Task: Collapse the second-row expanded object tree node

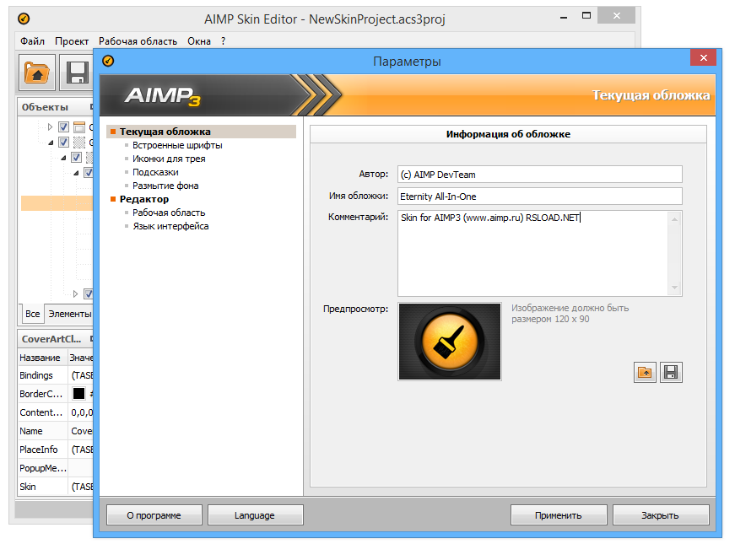Action: tap(50, 143)
